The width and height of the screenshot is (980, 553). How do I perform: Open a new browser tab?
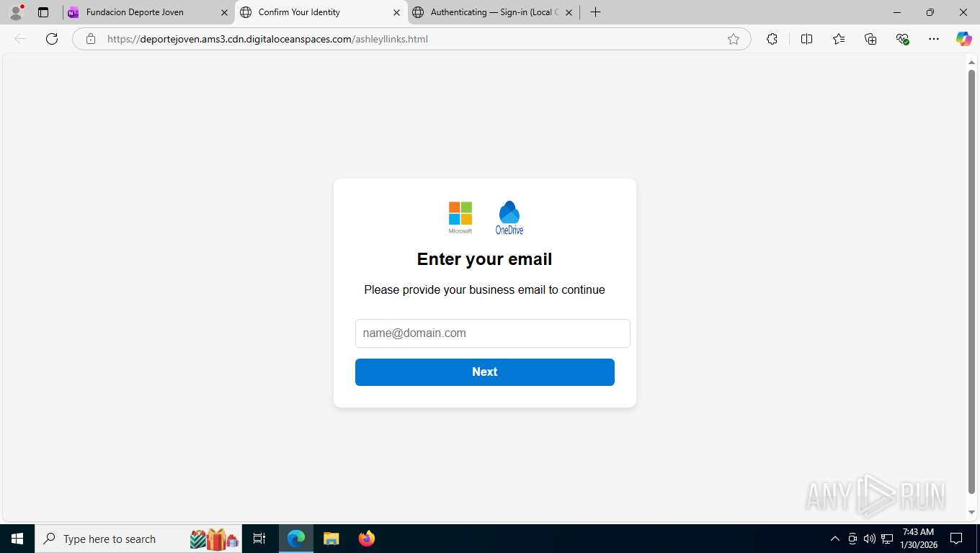pos(595,12)
